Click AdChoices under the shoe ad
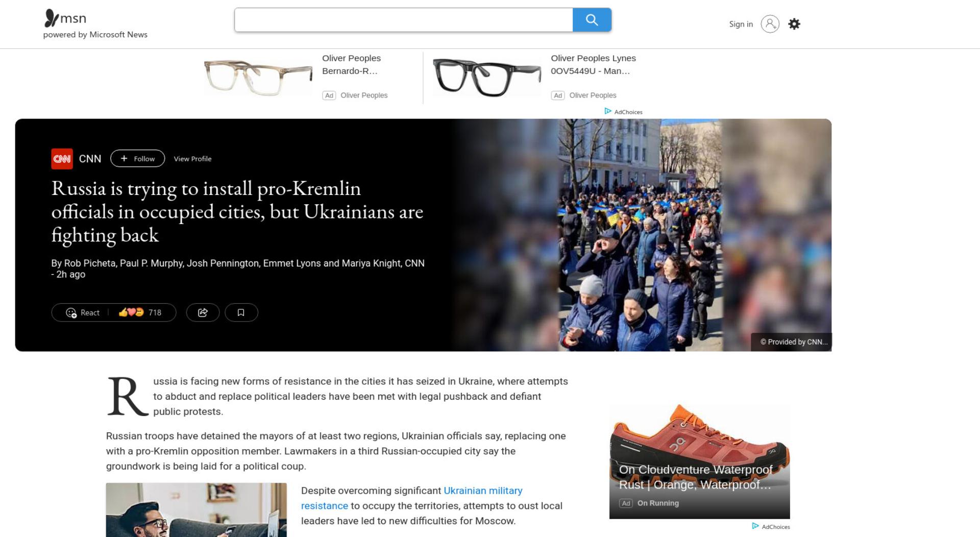 (771, 526)
